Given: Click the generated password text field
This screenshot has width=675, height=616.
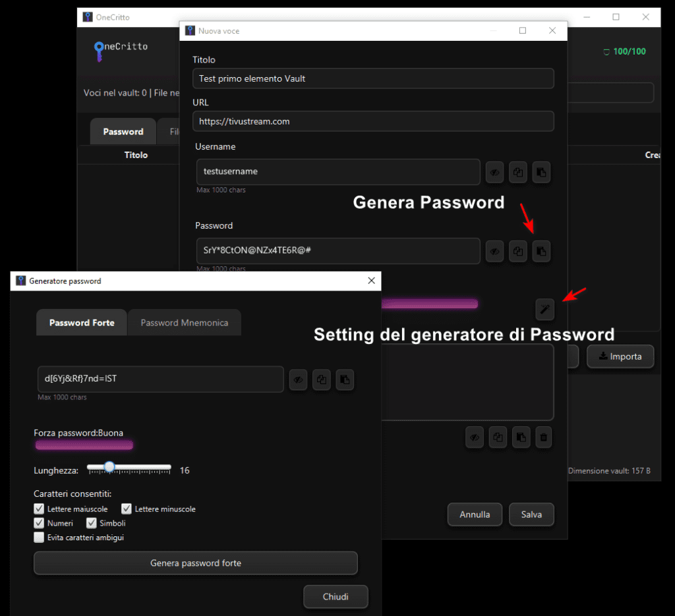Looking at the screenshot, I should 161,379.
